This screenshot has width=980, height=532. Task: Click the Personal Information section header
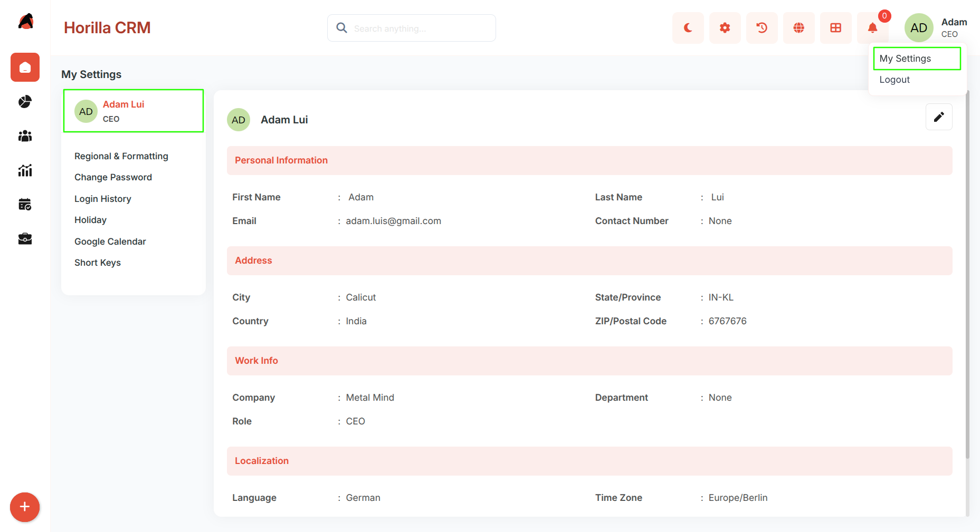pos(589,160)
